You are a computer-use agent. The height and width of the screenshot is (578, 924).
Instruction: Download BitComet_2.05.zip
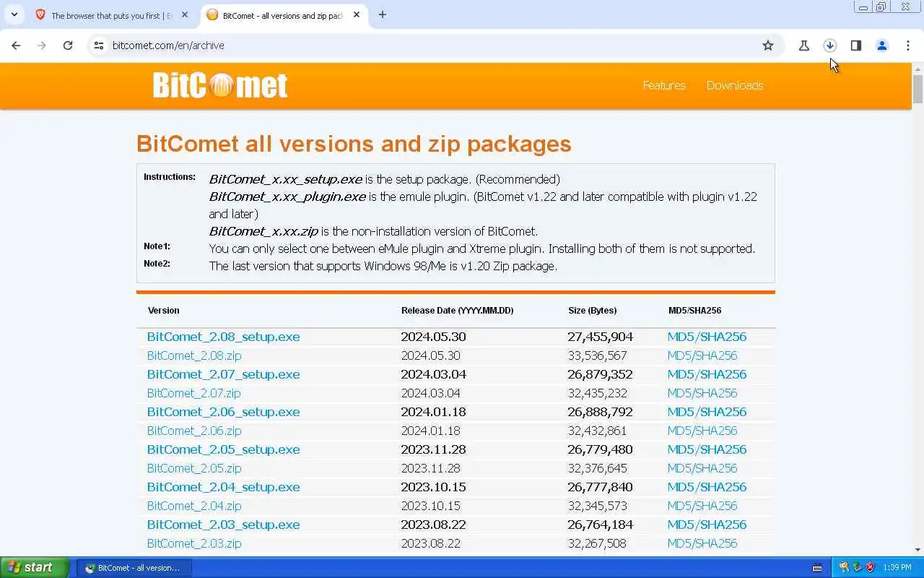click(x=194, y=468)
